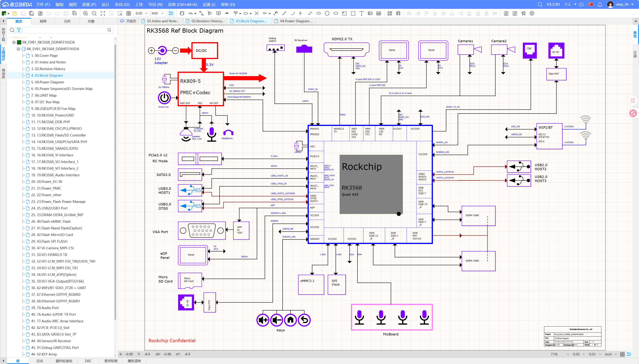Open the 导出 (R) menu
639x364 pixels.
tap(155, 4)
